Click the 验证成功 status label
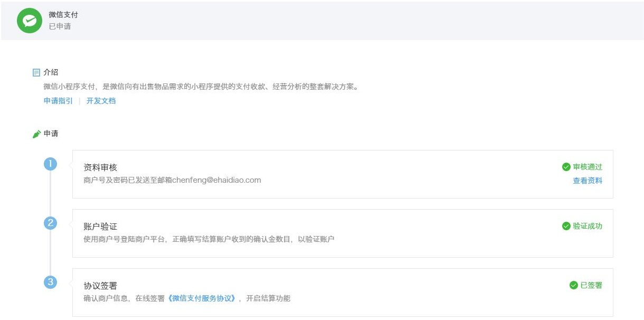 tap(588, 226)
